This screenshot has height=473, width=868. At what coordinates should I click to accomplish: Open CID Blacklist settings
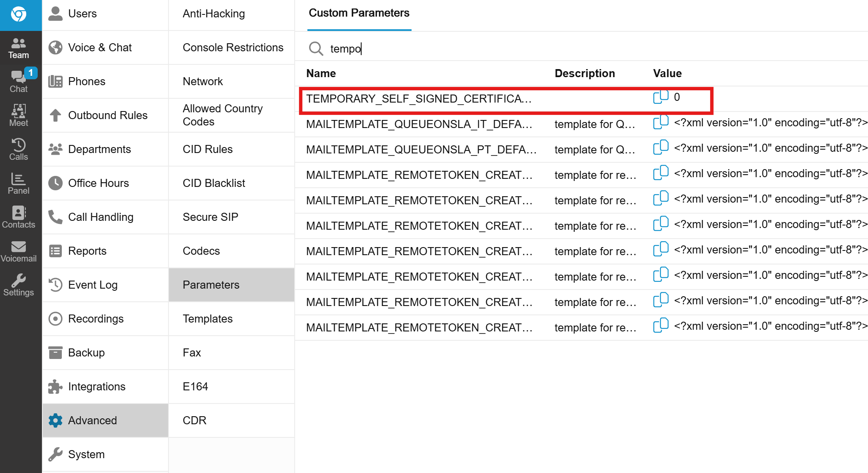point(214,183)
